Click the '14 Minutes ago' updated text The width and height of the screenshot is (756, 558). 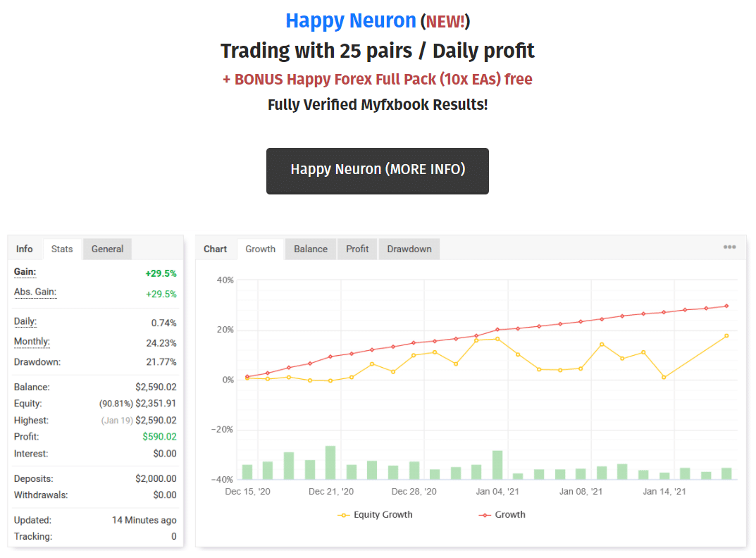tap(144, 520)
